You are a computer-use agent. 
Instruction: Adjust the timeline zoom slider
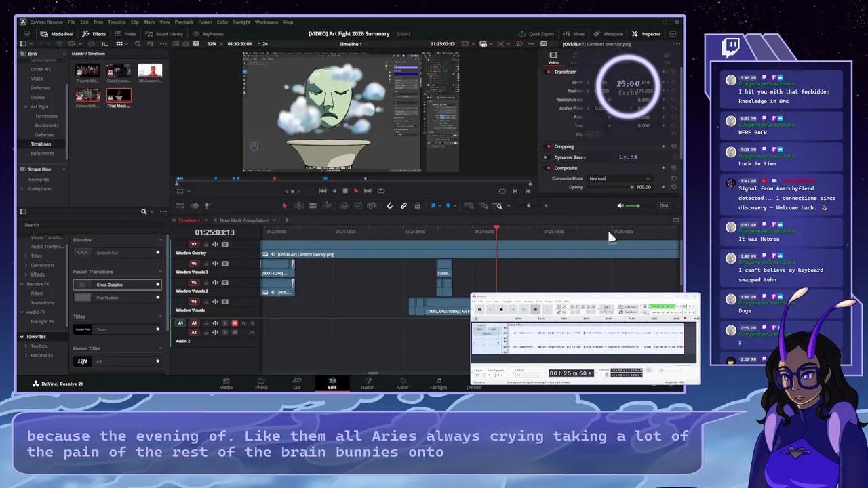coord(528,206)
